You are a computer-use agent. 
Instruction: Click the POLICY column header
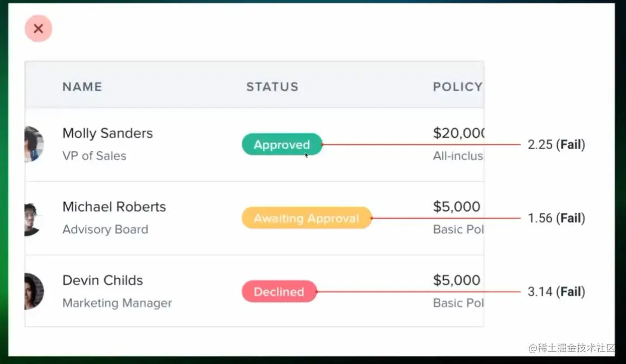point(457,87)
